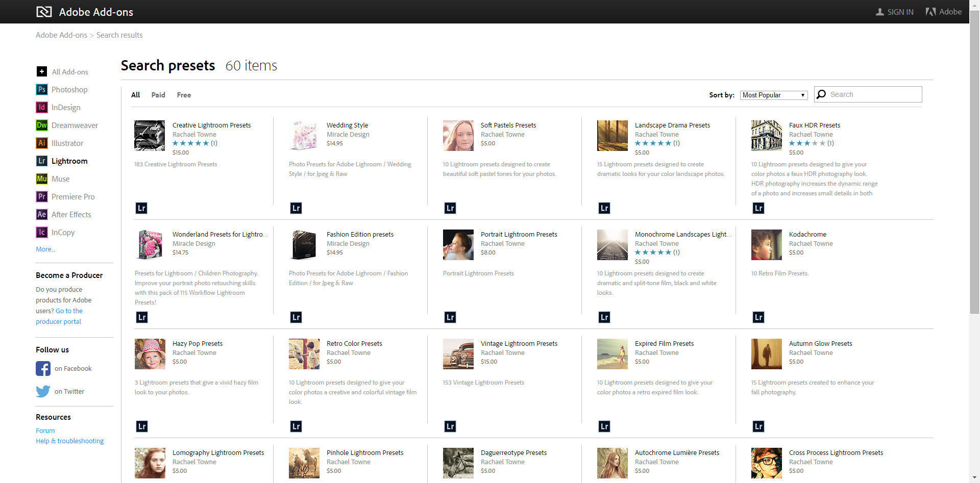Click the search magnifier icon
Screen dimensions: 980x483
[821, 94]
